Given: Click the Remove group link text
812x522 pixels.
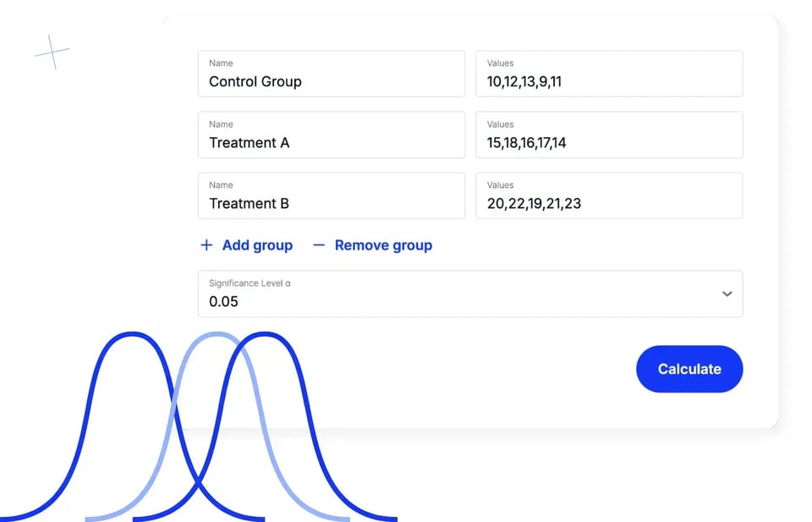Looking at the screenshot, I should [x=383, y=245].
